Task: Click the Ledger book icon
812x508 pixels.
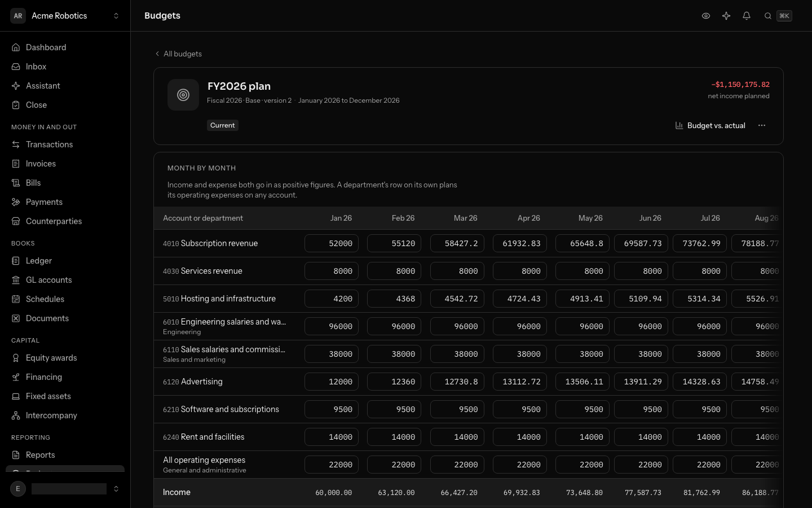Action: pos(16,261)
